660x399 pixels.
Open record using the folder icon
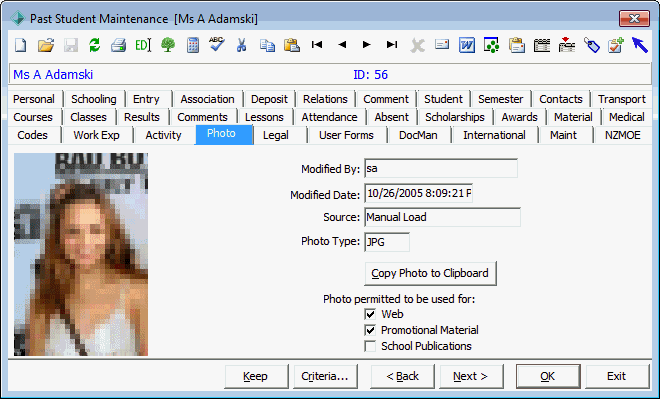[x=45, y=45]
